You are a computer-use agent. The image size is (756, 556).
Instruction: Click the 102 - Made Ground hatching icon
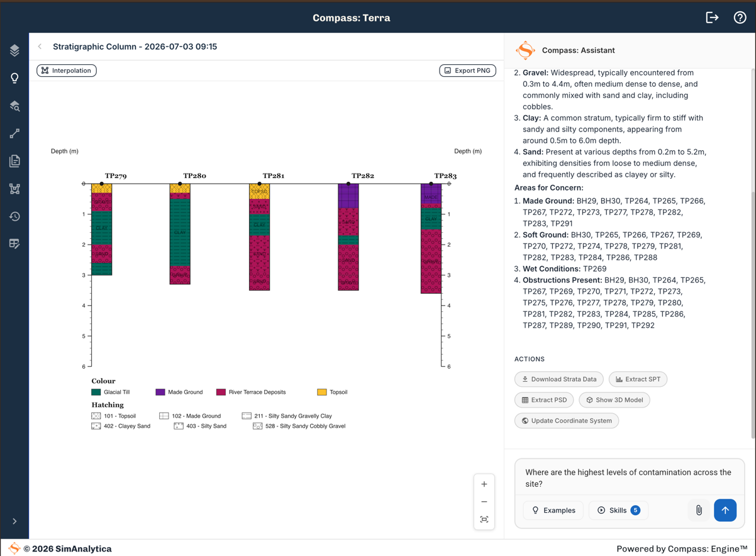(x=164, y=416)
